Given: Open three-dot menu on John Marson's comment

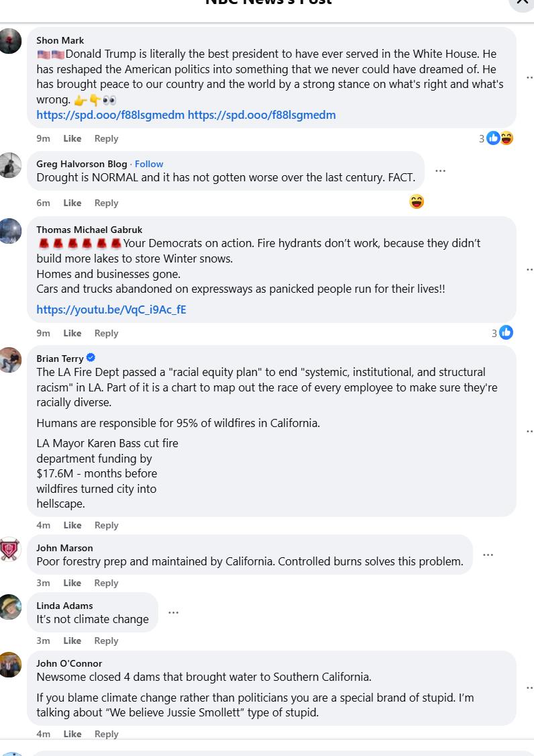Looking at the screenshot, I should point(488,555).
